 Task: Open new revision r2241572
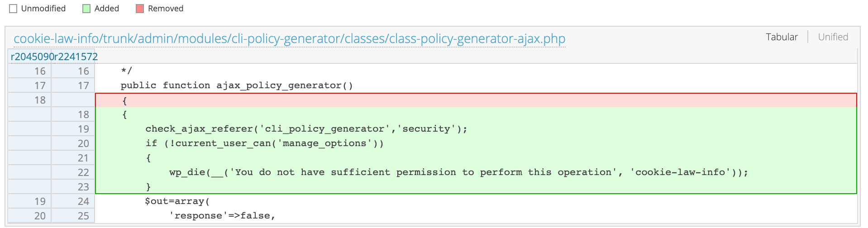[x=76, y=57]
